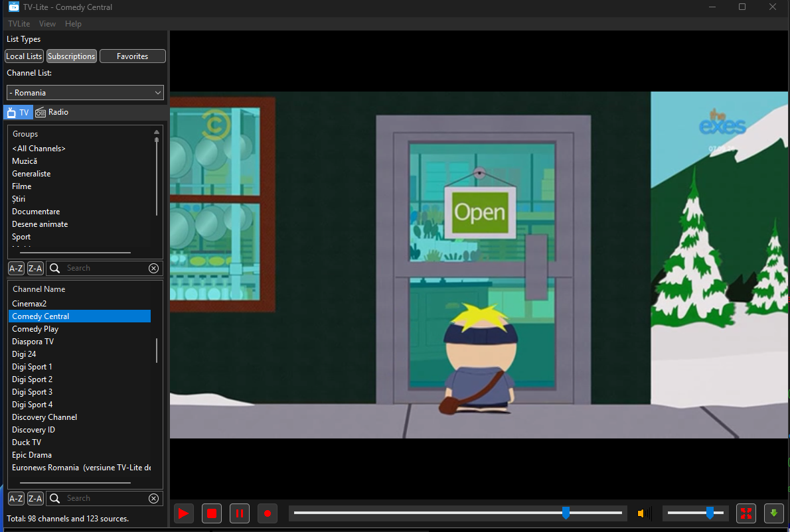Click the green down-arrow icon
The width and height of the screenshot is (790, 532).
(774, 513)
